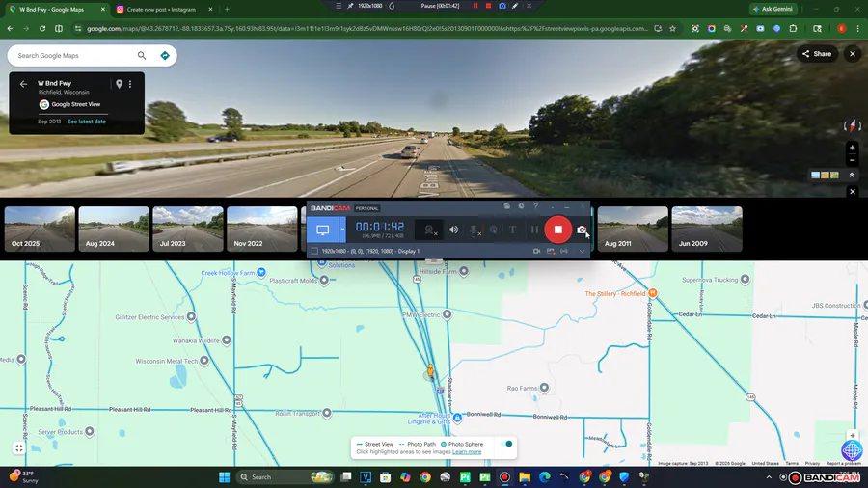This screenshot has height=488, width=868.
Task: Open Bandicam recording mode dropdown arrow
Action: point(342,230)
